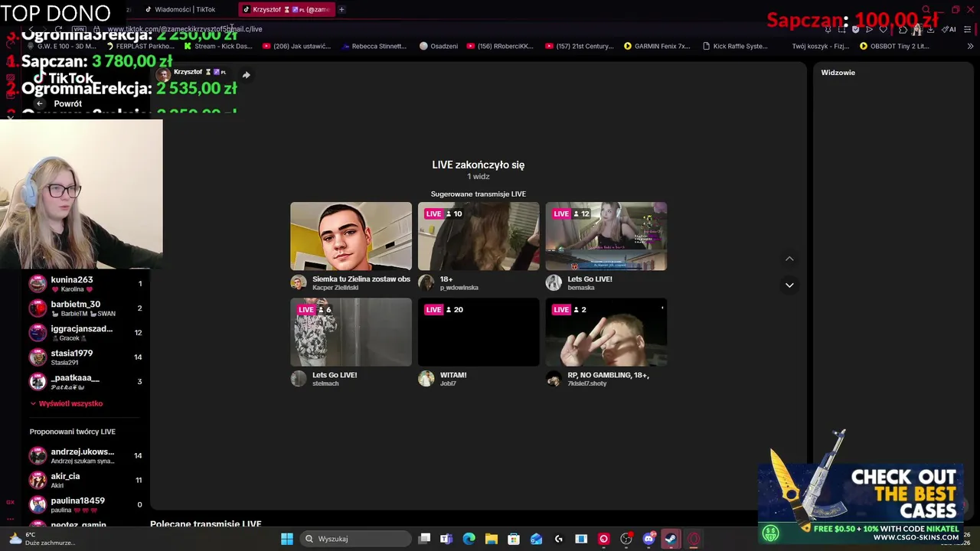Open the Stream - Kick Das... bookmark
Viewport: 980px width, 551px height.
218,46
